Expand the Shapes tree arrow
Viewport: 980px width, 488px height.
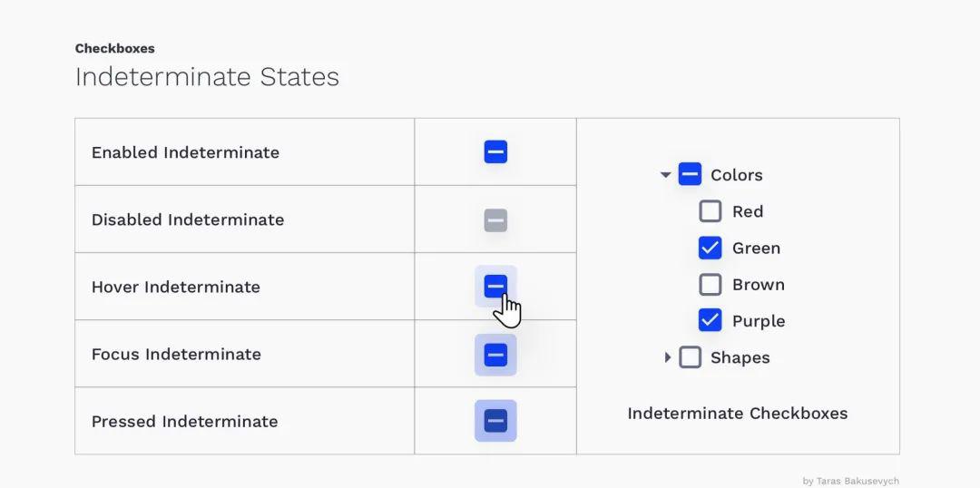point(668,357)
